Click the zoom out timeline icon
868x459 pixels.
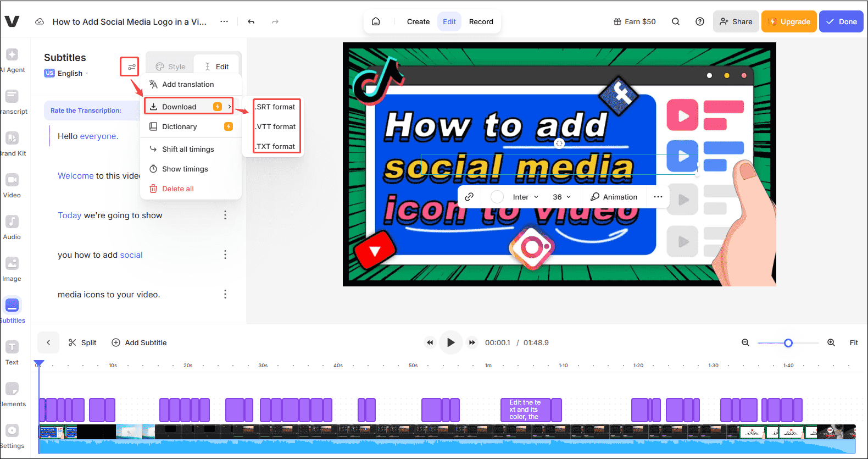(x=745, y=342)
